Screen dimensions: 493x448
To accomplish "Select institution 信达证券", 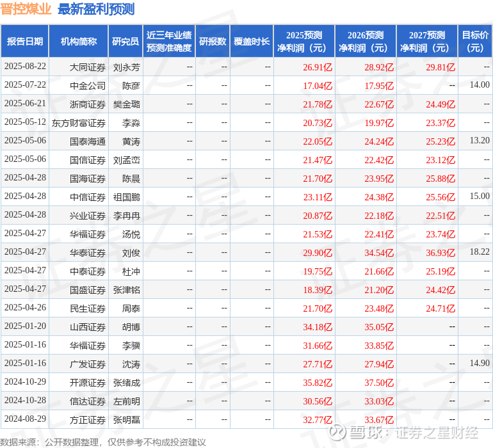I will 88,401.
